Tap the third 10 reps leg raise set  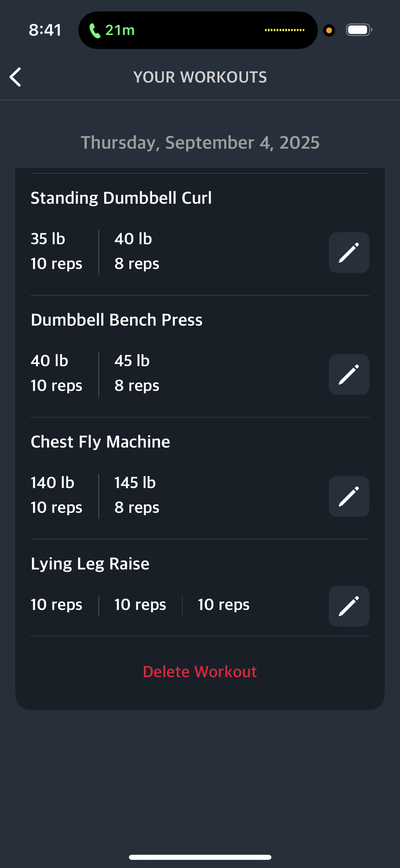(224, 605)
